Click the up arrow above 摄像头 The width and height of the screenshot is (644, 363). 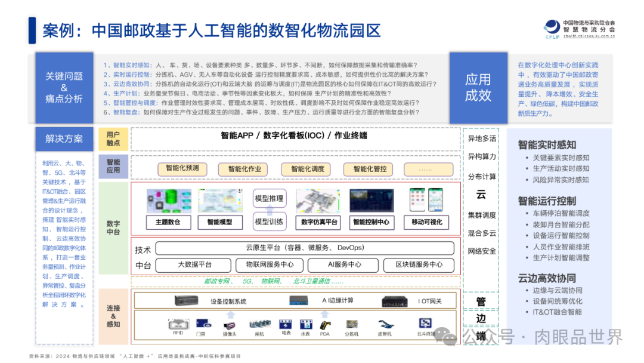[x=231, y=315]
